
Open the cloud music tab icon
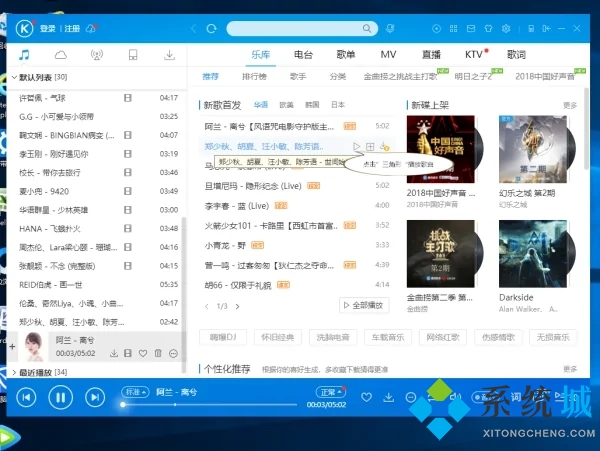point(61,54)
